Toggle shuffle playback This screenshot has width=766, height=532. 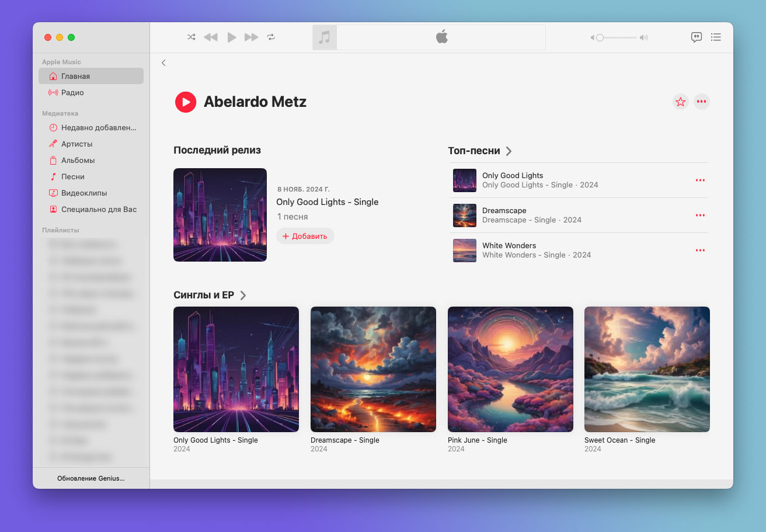pyautogui.click(x=191, y=37)
